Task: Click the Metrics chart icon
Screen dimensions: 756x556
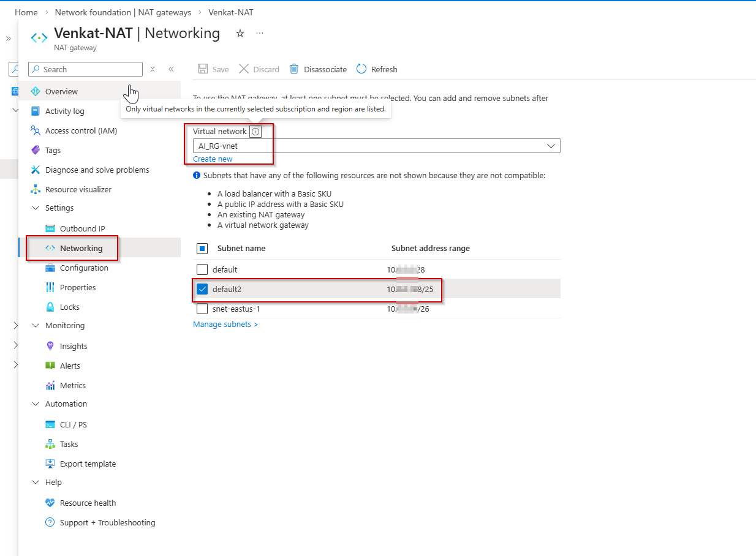Action: click(50, 385)
